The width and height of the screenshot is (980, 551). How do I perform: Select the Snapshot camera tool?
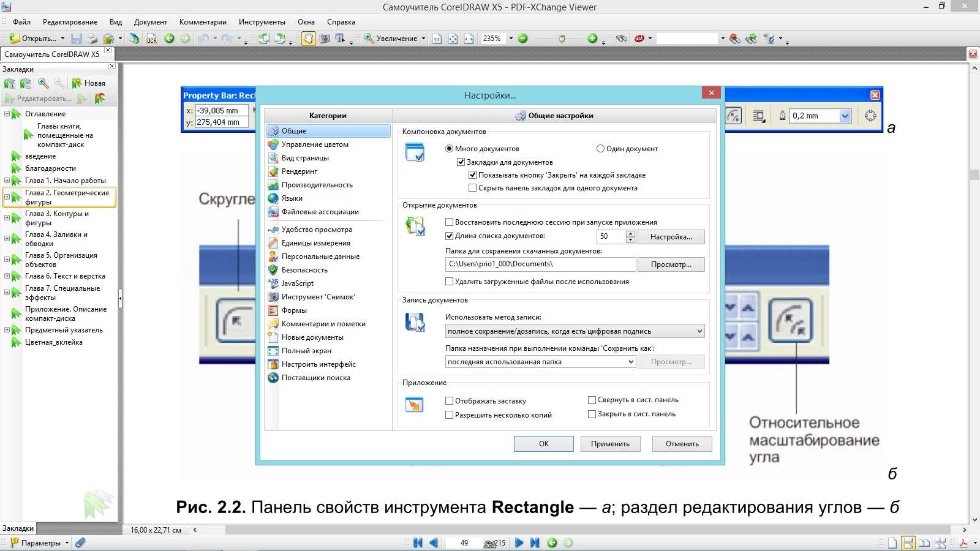[325, 39]
